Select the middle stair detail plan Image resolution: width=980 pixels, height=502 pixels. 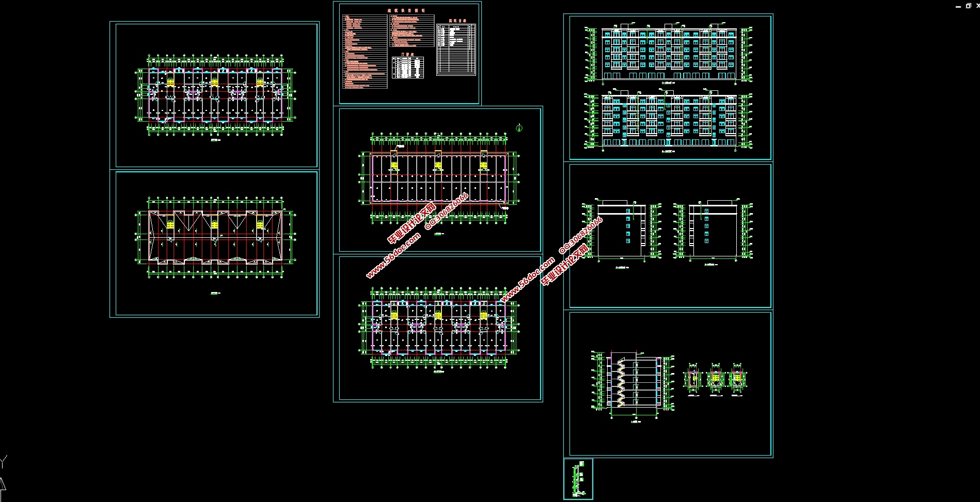click(x=715, y=379)
